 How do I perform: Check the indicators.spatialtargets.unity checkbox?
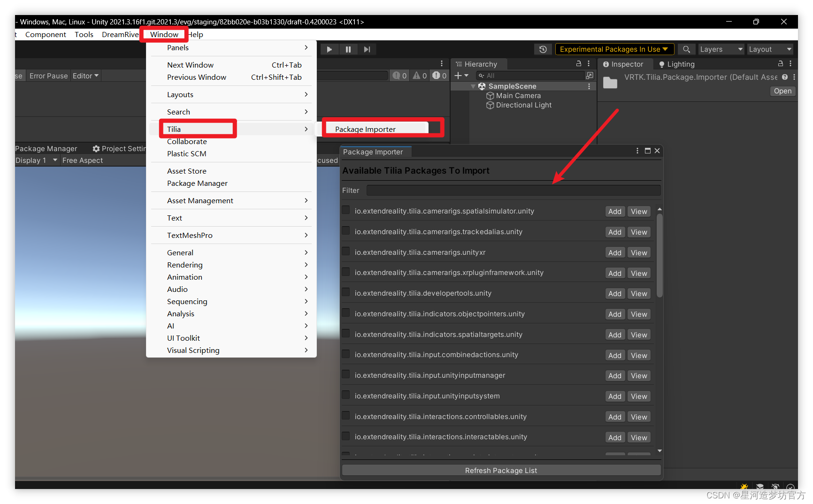(346, 333)
